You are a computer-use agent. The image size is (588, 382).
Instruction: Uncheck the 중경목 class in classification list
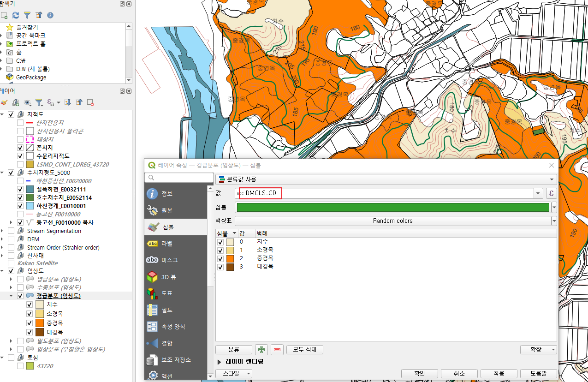click(x=220, y=258)
